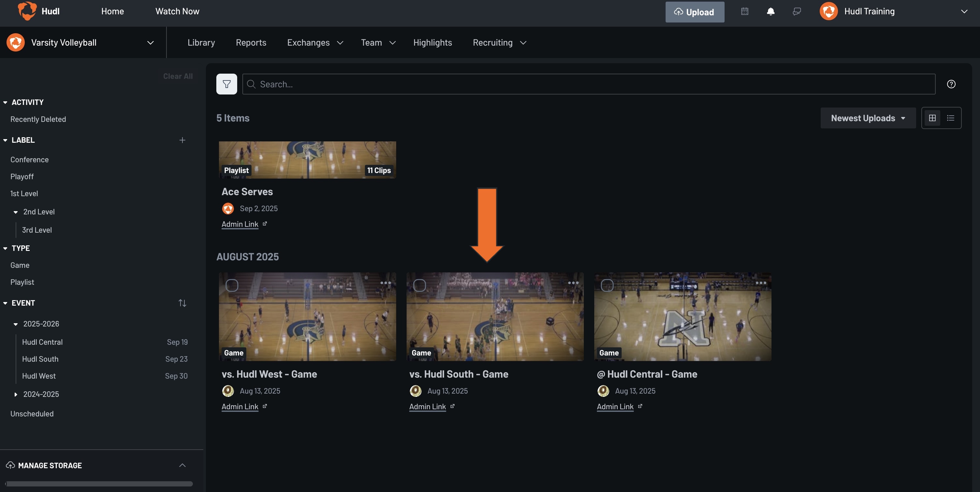The height and width of the screenshot is (492, 980).
Task: Add a new label with plus icon
Action: pos(182,140)
